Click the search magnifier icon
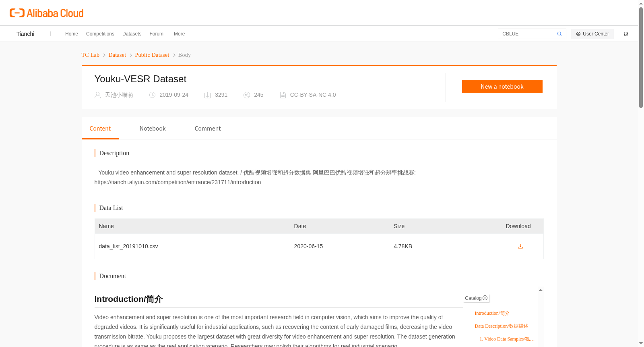Screen dimensions: 644x347 (x=559, y=34)
